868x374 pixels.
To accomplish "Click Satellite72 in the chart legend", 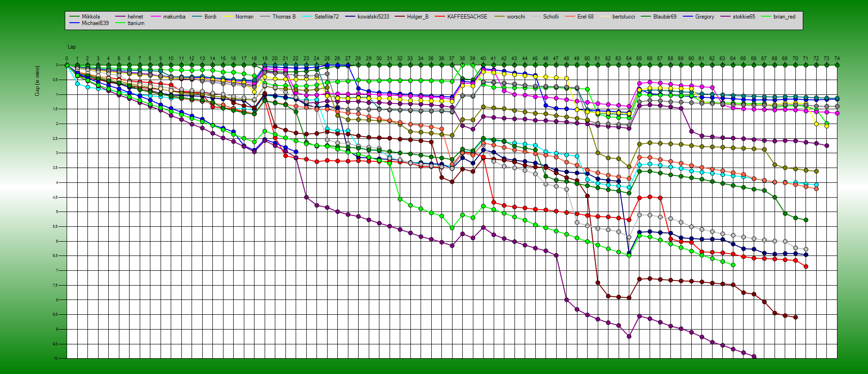I will [x=326, y=17].
